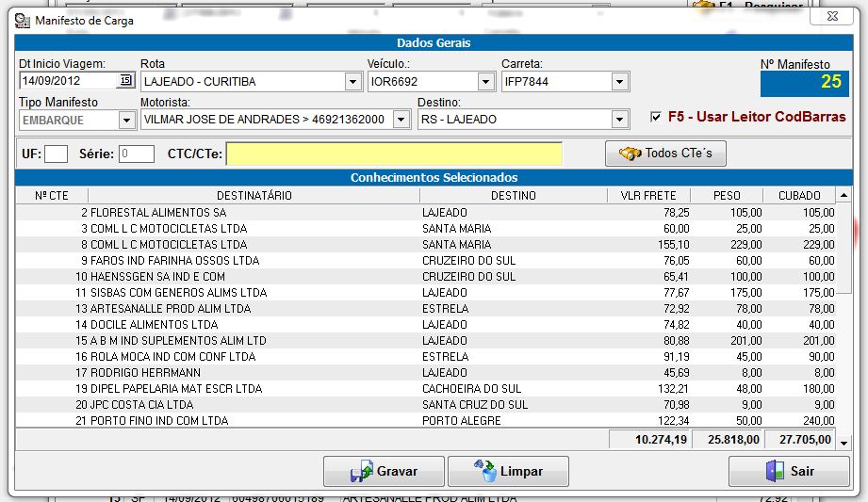This screenshot has width=868, height=502.
Task: Open the Tipo Manifesto dropdown
Action: [x=127, y=120]
